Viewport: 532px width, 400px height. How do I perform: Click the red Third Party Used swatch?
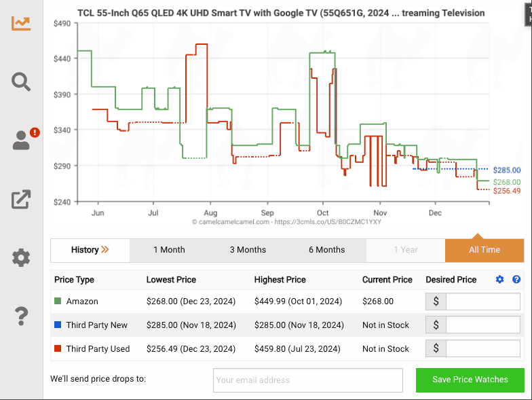[x=58, y=349]
